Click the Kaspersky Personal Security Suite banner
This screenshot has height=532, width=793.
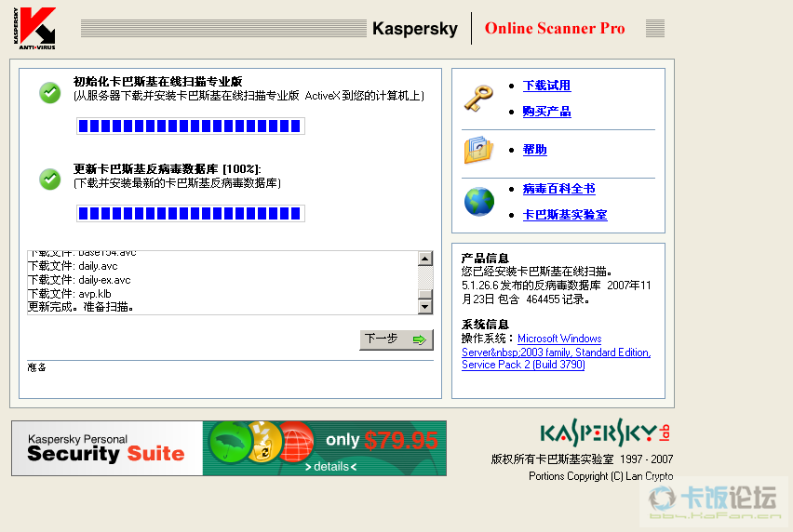tap(229, 448)
